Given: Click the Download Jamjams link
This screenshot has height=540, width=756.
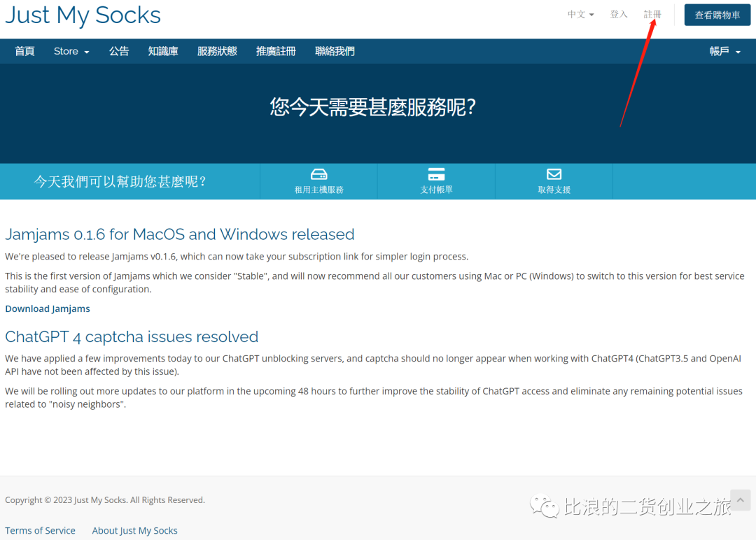Looking at the screenshot, I should (48, 308).
